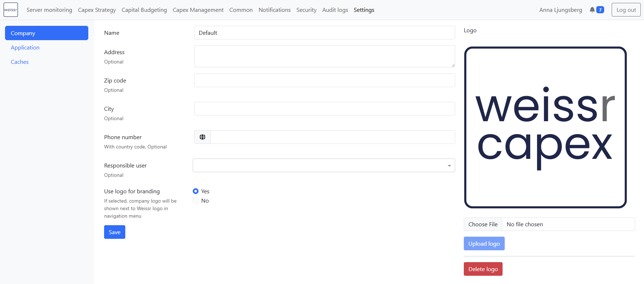This screenshot has height=284, width=644.
Task: Open Server monitoring menu
Action: coord(49,10)
